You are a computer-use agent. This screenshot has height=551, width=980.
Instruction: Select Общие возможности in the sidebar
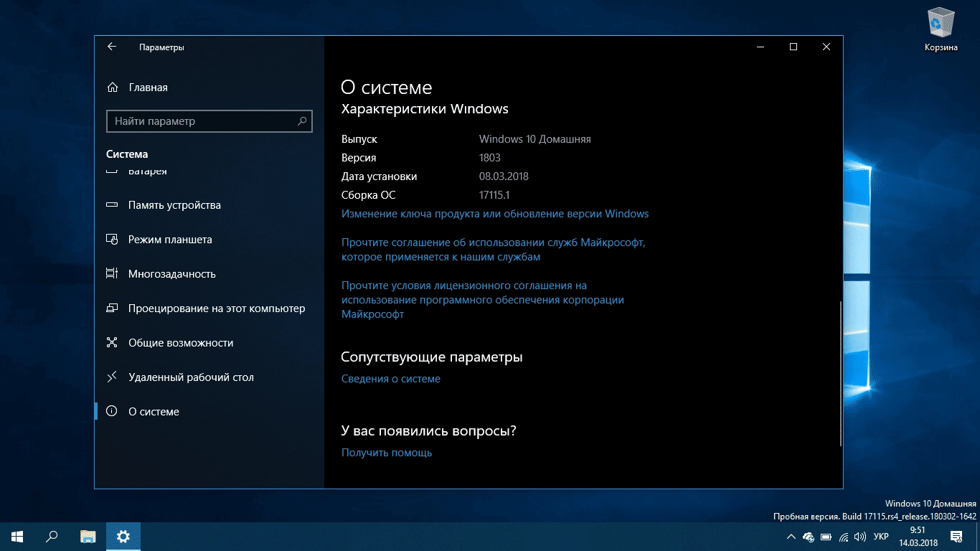(209, 343)
